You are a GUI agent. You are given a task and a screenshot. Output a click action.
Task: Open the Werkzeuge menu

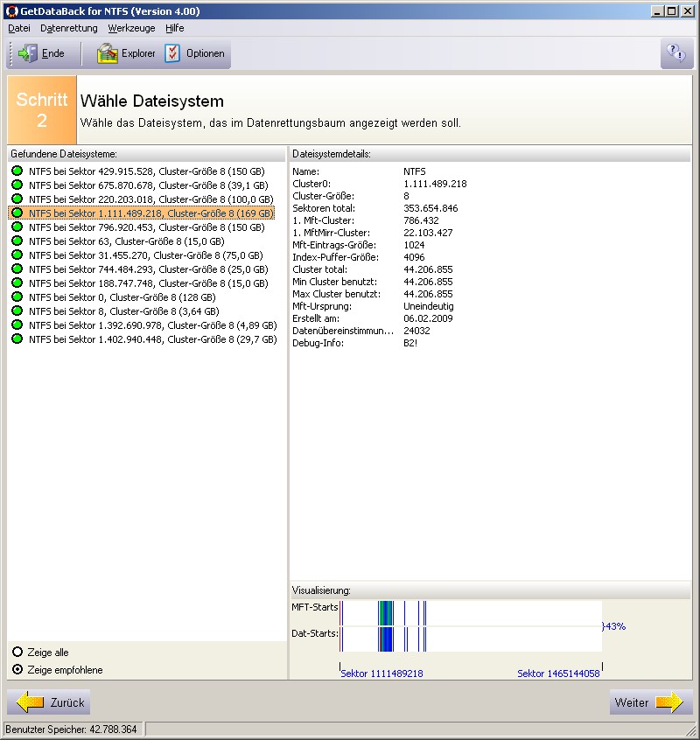(x=132, y=28)
